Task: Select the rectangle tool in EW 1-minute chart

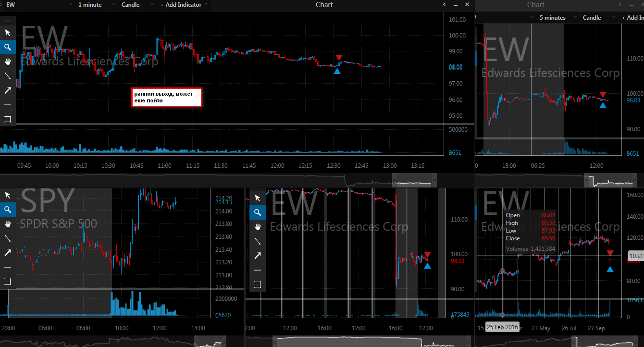Action: [x=8, y=119]
